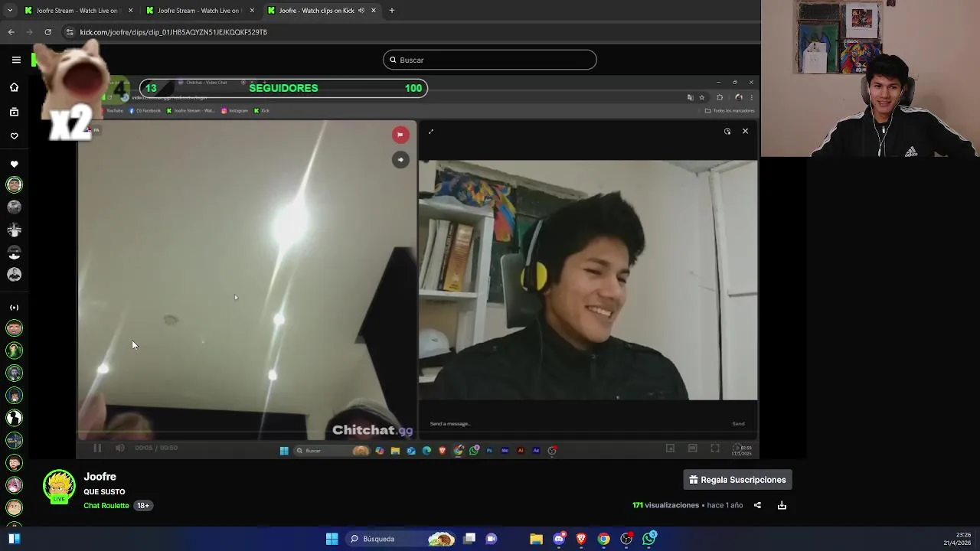Open File Explorer from the taskbar
Screen dimensions: 980x551
click(x=537, y=539)
